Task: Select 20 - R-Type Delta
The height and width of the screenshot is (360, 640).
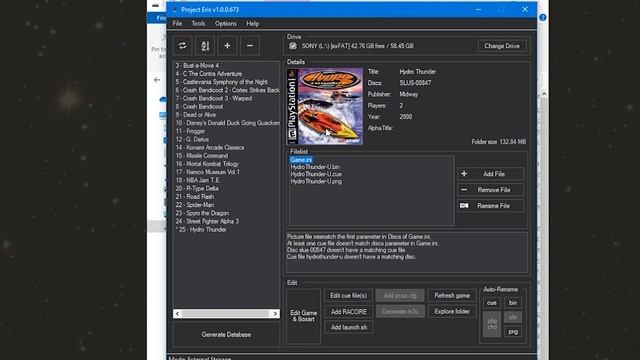Action: click(x=197, y=188)
